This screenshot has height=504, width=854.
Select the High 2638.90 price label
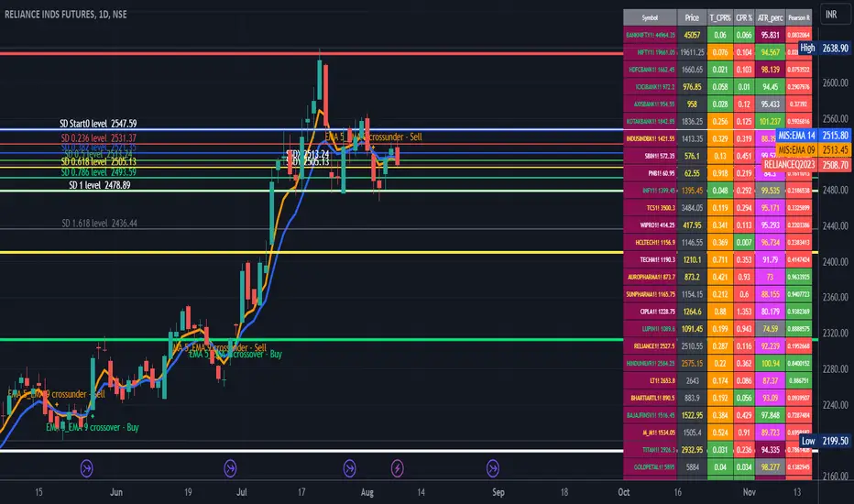(x=824, y=48)
